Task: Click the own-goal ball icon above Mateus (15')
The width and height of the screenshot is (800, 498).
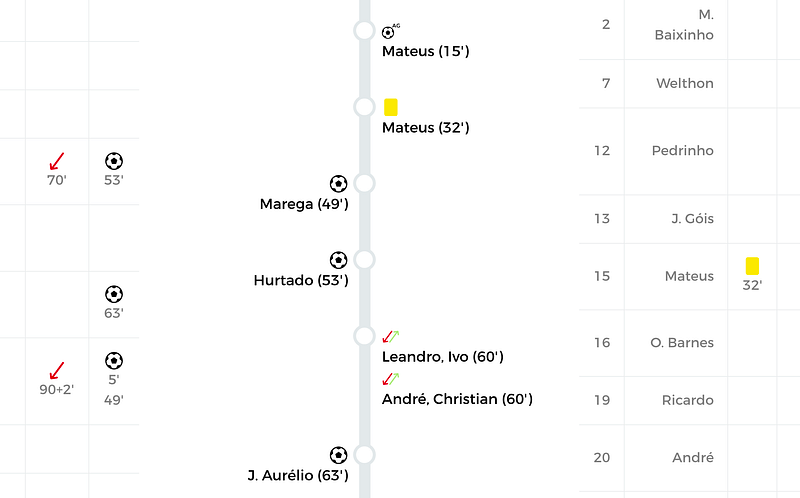Action: [x=389, y=32]
